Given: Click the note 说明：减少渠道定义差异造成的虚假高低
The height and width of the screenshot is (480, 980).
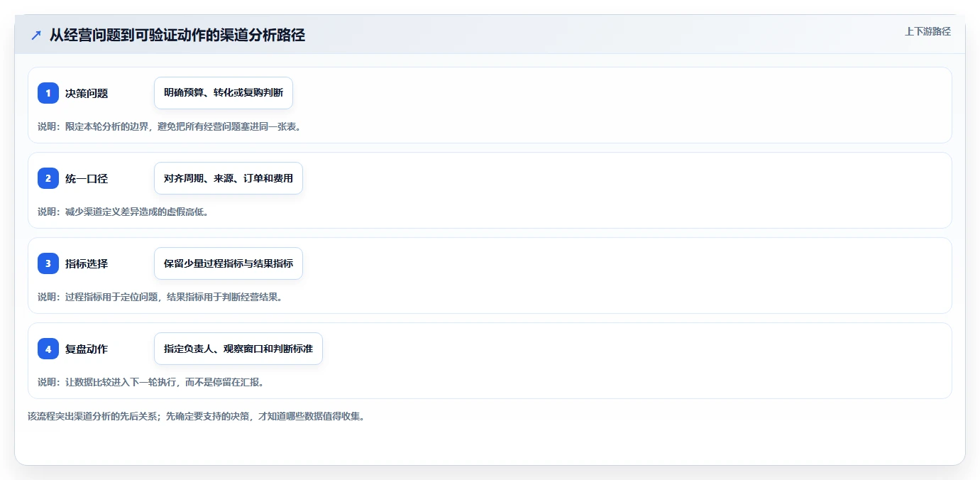Looking at the screenshot, I should click(123, 212).
